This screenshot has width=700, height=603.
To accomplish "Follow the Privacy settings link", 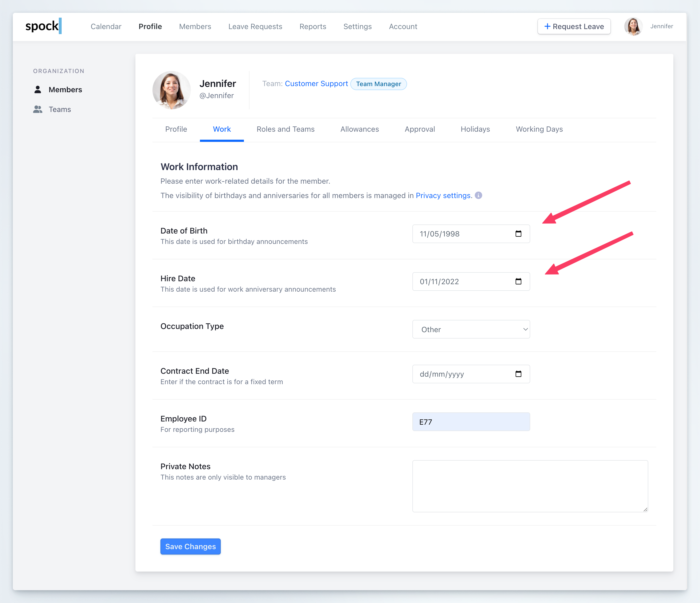I will coord(444,196).
